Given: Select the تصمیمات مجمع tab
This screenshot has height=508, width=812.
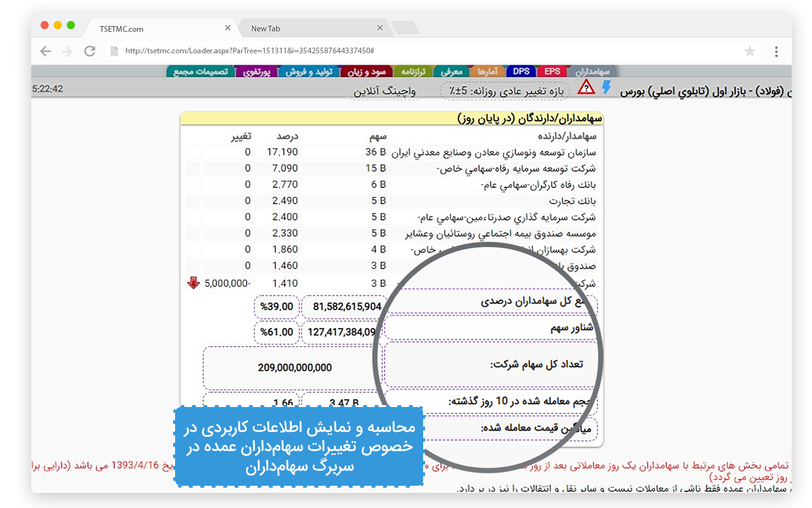Looking at the screenshot, I should pyautogui.click(x=200, y=71).
